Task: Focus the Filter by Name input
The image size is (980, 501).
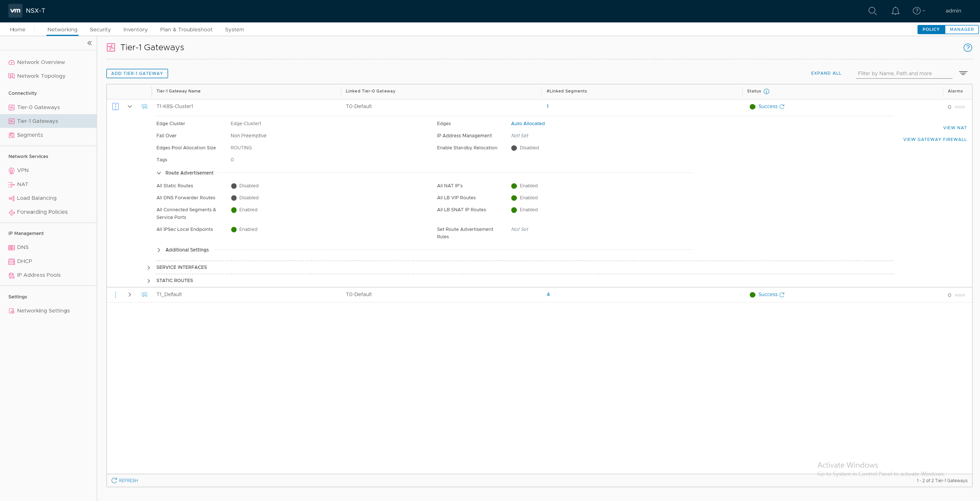Action: pos(903,73)
